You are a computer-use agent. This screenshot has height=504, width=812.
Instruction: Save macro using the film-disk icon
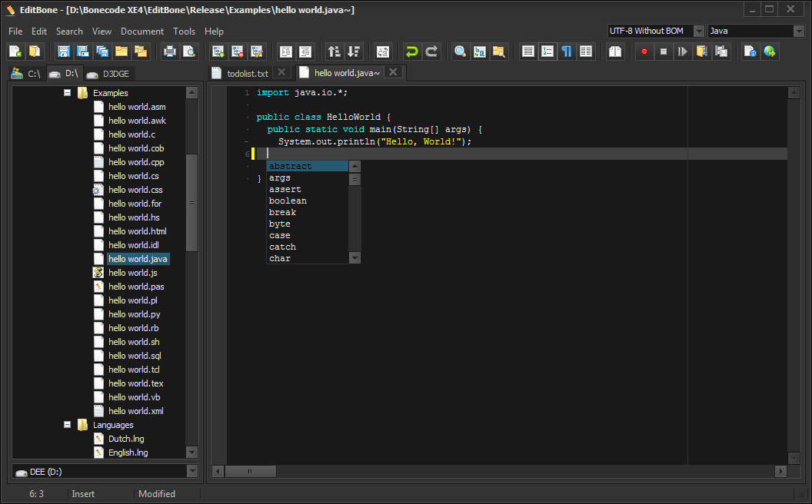pos(720,51)
